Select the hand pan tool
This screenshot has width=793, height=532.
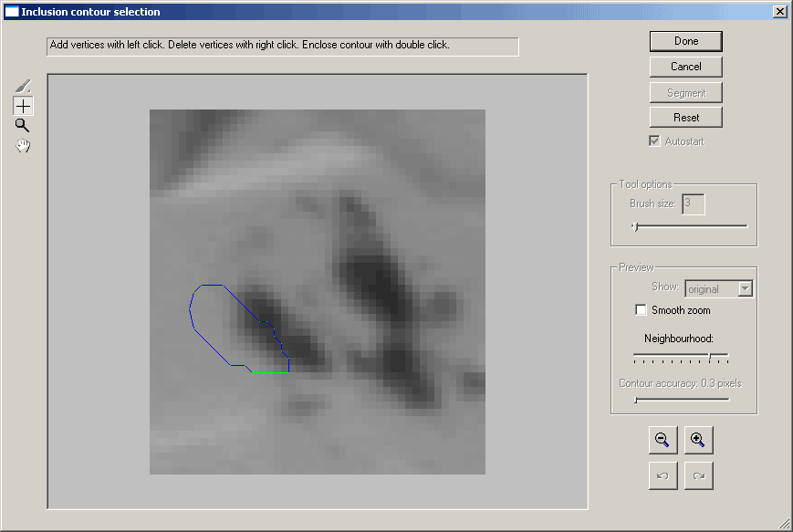tap(24, 145)
